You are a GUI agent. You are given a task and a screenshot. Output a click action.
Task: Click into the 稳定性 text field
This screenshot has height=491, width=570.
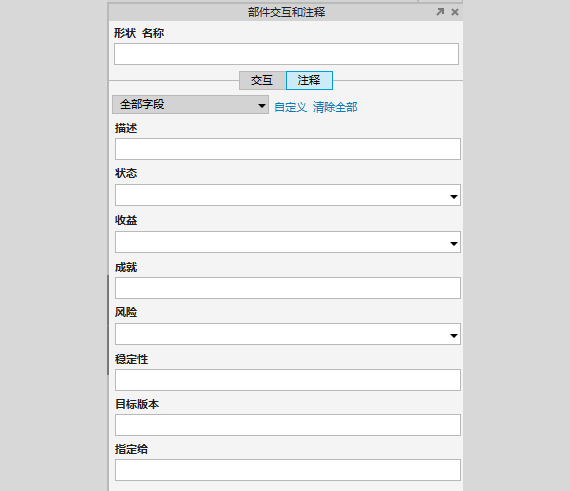(288, 380)
